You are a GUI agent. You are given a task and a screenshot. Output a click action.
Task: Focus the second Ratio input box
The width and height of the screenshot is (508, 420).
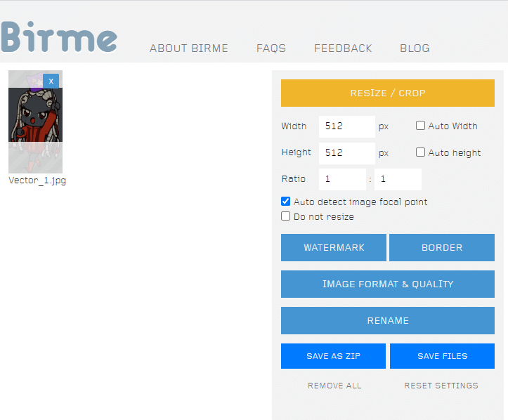[398, 179]
